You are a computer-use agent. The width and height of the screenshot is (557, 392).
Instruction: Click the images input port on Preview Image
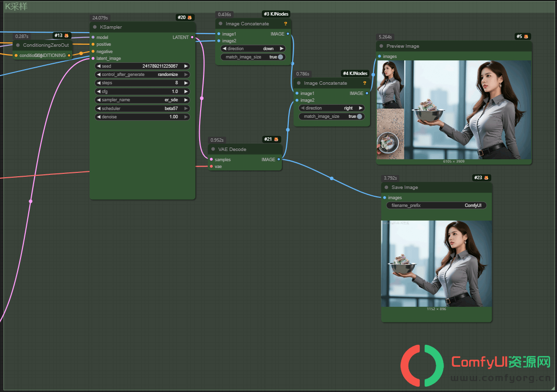coord(380,56)
